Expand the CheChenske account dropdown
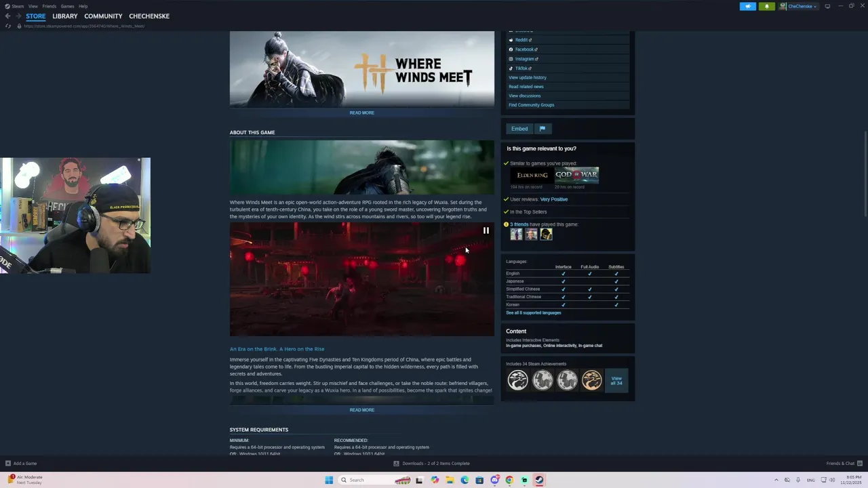The width and height of the screenshot is (868, 488). pos(799,6)
